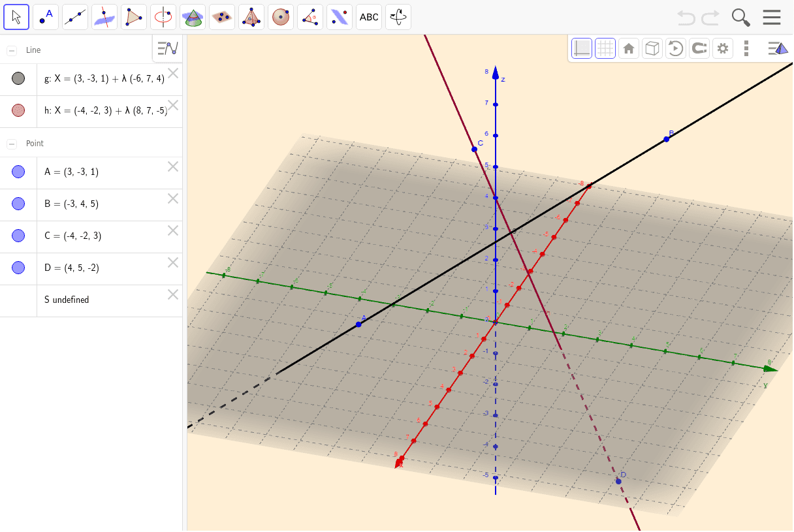Select the Sphere tool
794x532 pixels.
[281, 17]
